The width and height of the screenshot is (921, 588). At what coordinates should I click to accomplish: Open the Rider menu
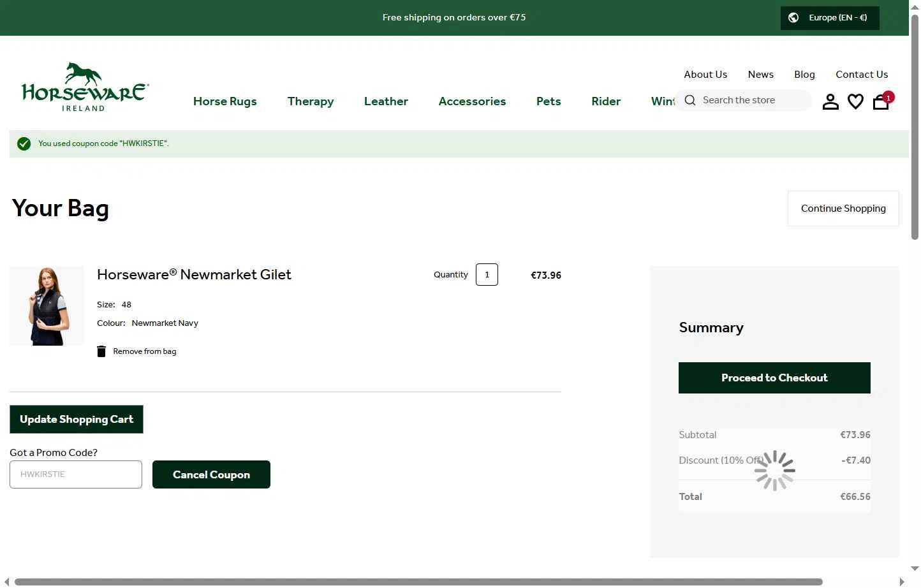[x=606, y=101]
